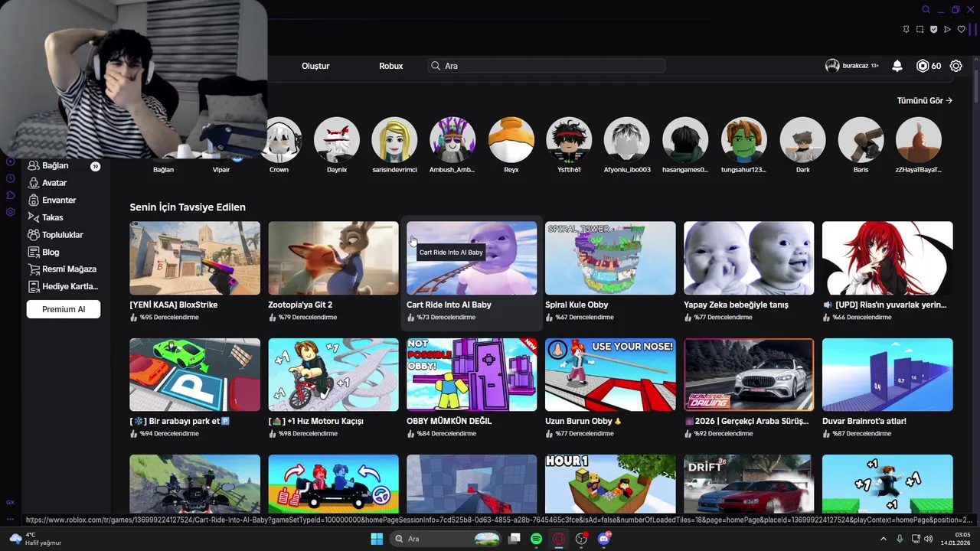Image resolution: width=980 pixels, height=551 pixels.
Task: Open Task View on the taskbar
Action: click(x=514, y=539)
